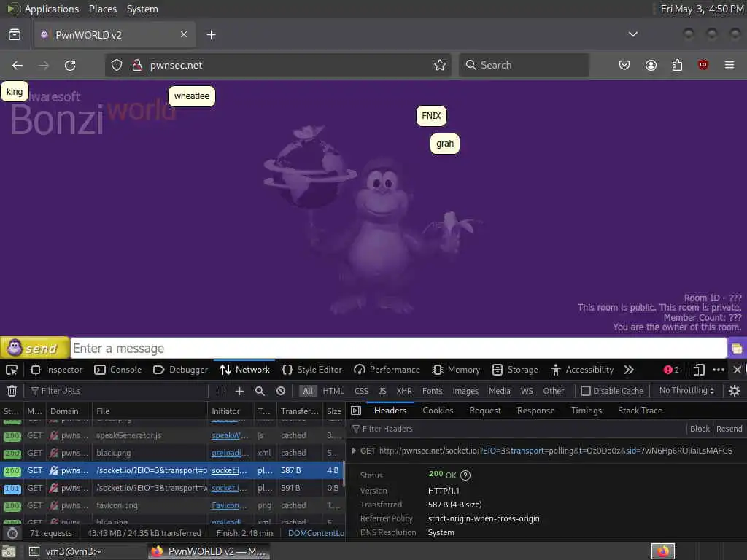Select the black.png request row
This screenshot has height=560, width=747.
coord(171,453)
